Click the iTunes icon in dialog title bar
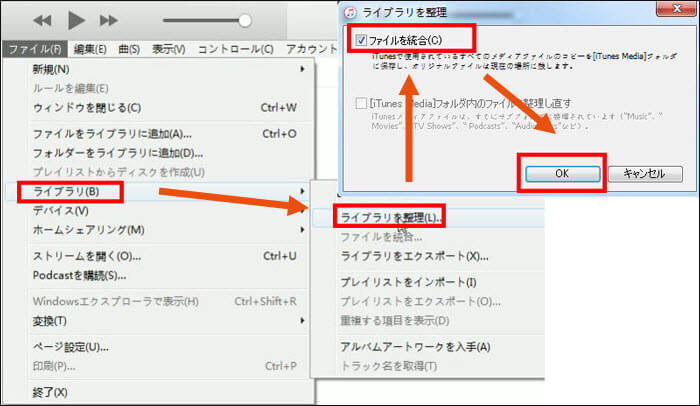 click(x=351, y=12)
